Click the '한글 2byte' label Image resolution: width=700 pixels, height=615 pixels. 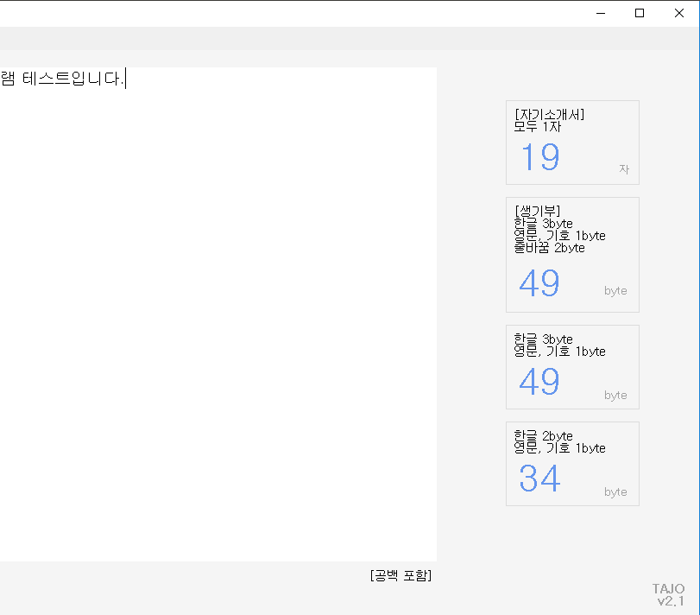pyautogui.click(x=543, y=435)
